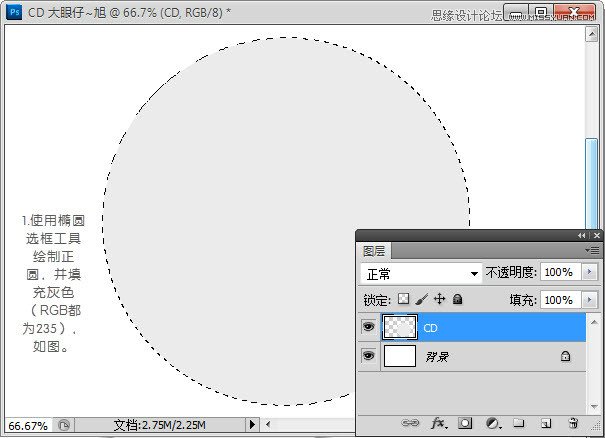The height and width of the screenshot is (438, 605).
Task: Click document size 文档:2.75M/2.25M text
Action: [x=160, y=425]
